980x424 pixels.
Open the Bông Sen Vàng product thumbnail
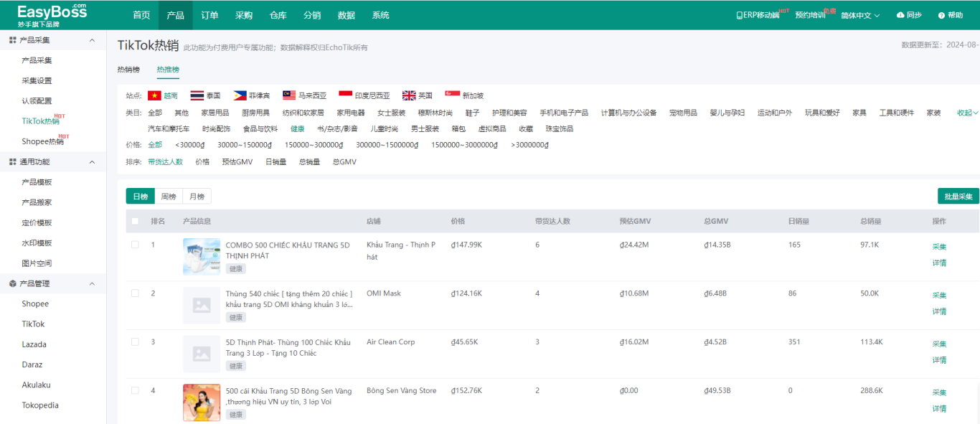[202, 402]
